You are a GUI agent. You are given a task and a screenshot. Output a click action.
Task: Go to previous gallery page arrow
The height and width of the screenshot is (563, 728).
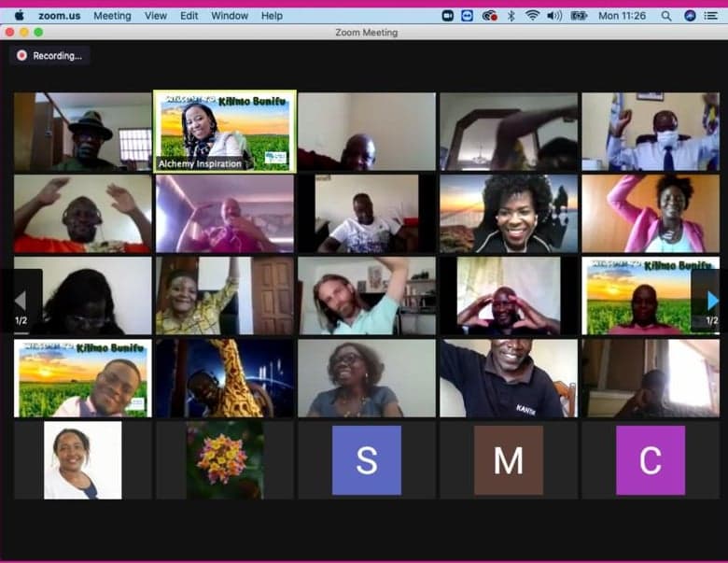[21, 301]
